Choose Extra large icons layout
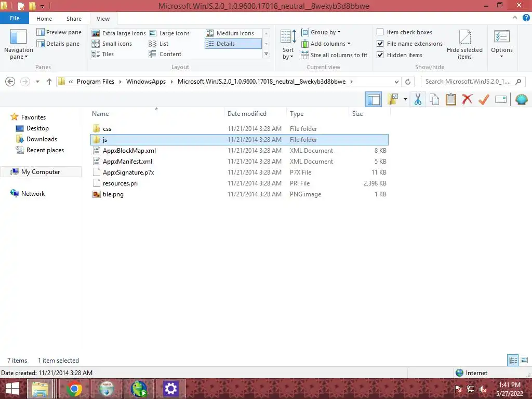The width and height of the screenshot is (532, 399). point(119,33)
